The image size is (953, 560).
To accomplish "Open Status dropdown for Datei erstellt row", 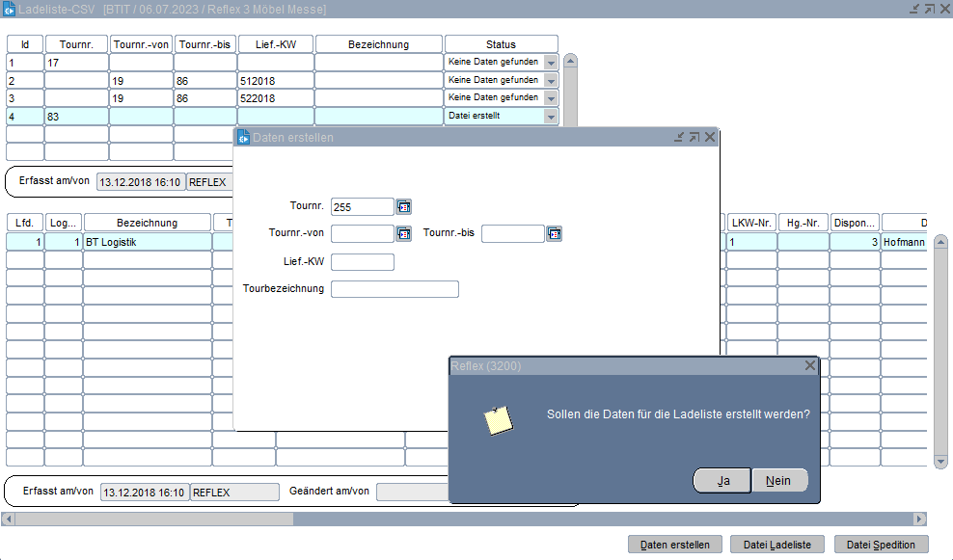I will [551, 117].
